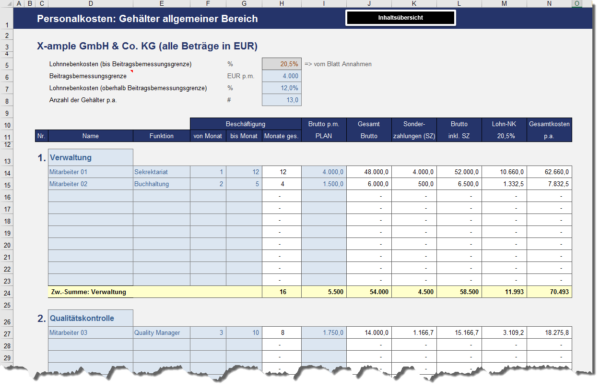Image resolution: width=600 pixels, height=391 pixels.
Task: Click the Lohnnebenkosten 20,5% cell
Action: point(282,64)
